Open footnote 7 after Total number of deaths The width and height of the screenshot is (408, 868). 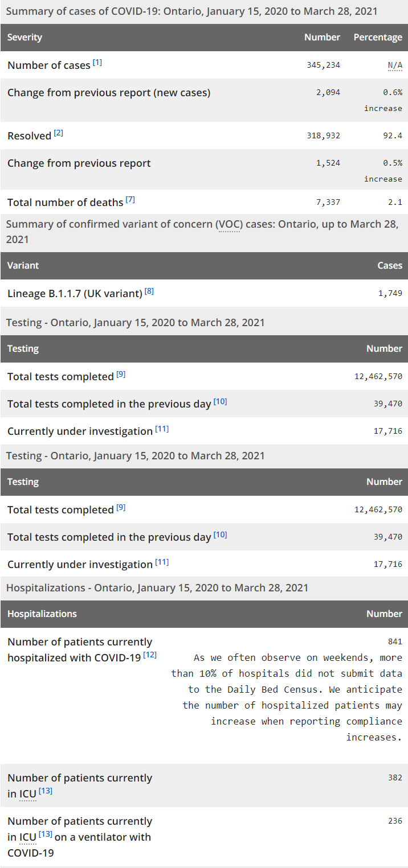pyautogui.click(x=130, y=200)
